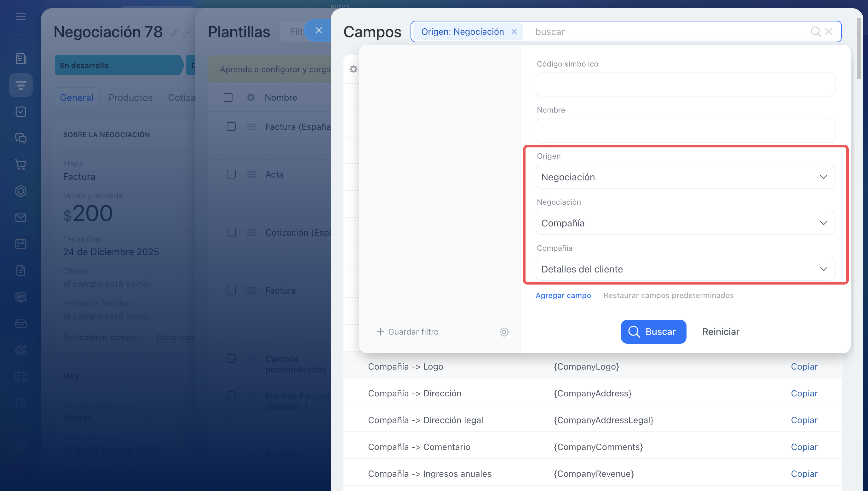Image resolution: width=868 pixels, height=491 pixels.
Task: Check the Campos personalizados template row
Action: 231,359
